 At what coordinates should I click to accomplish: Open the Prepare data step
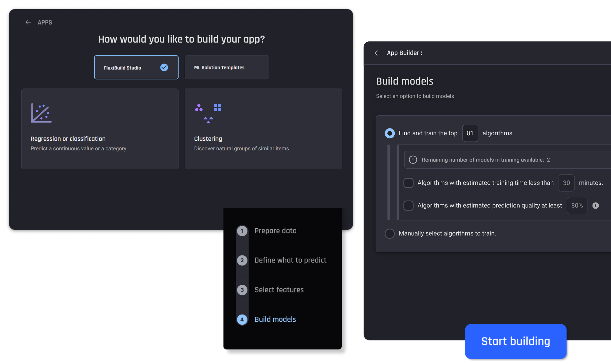click(x=276, y=231)
